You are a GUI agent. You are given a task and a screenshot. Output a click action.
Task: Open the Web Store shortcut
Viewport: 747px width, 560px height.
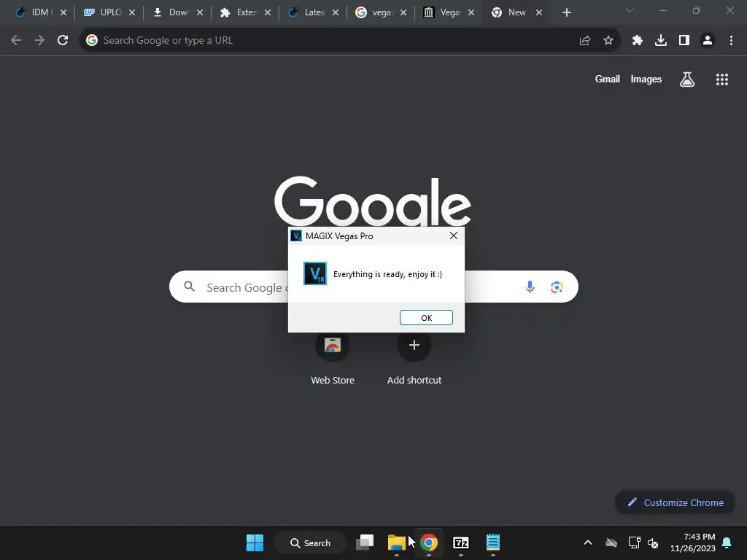click(333, 357)
